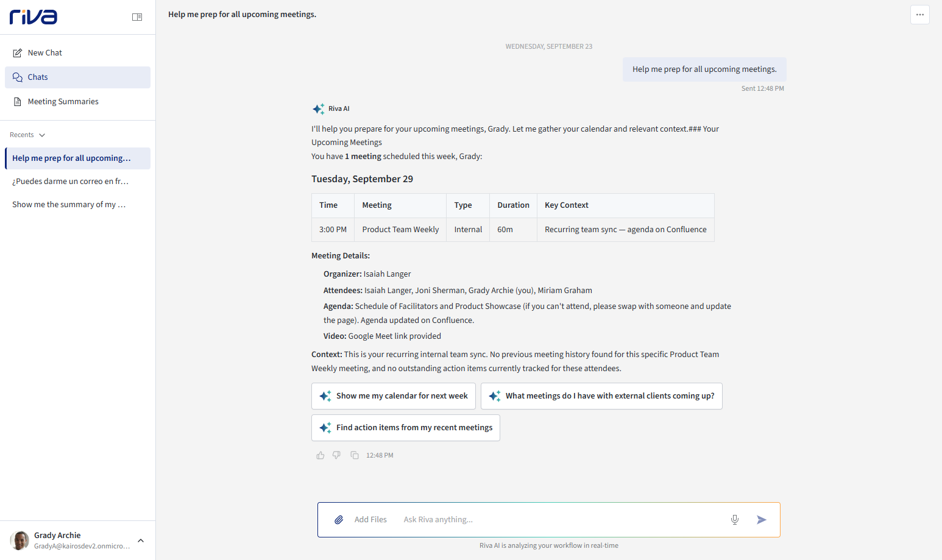The height and width of the screenshot is (560, 942).
Task: Click the '60m' duration cell
Action: (x=513, y=230)
